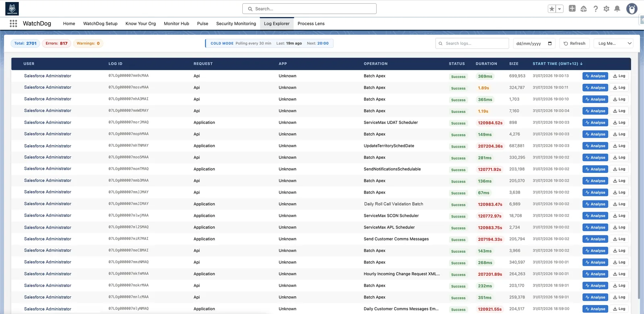The width and height of the screenshot is (644, 314).
Task: Open the Notifications bell icon
Action: (617, 9)
